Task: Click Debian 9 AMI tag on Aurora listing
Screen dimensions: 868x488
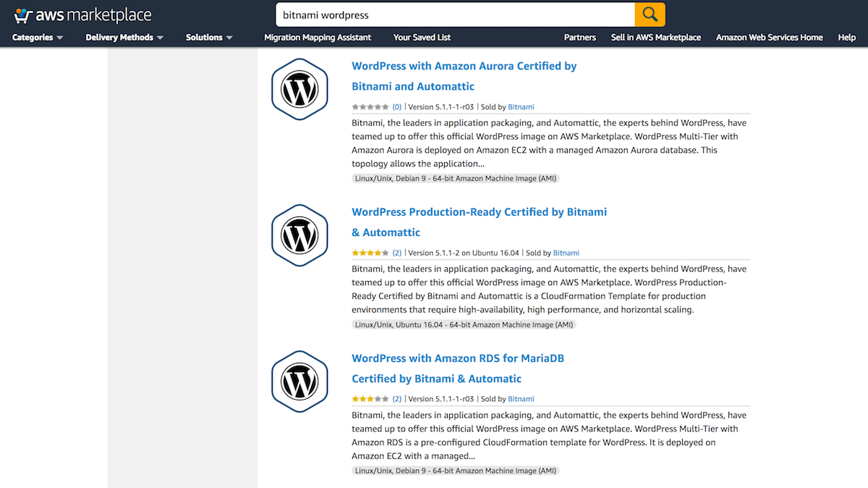Action: coord(456,178)
